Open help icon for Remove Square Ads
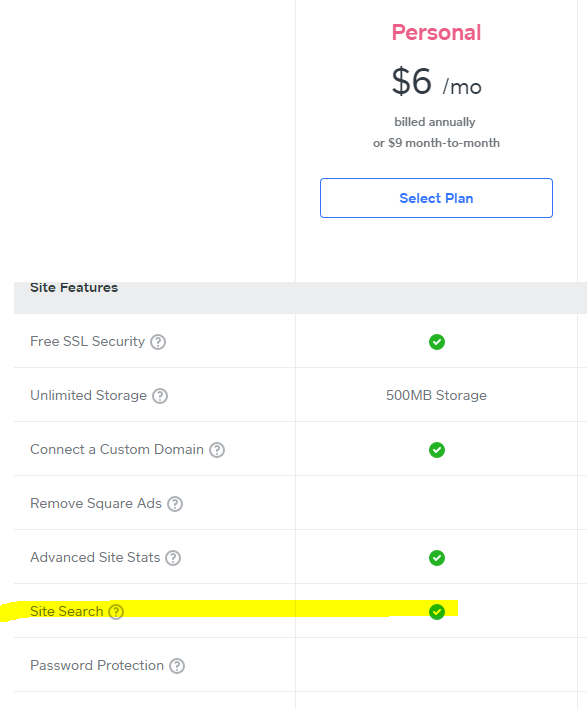Image resolution: width=587 pixels, height=709 pixels. [x=175, y=504]
